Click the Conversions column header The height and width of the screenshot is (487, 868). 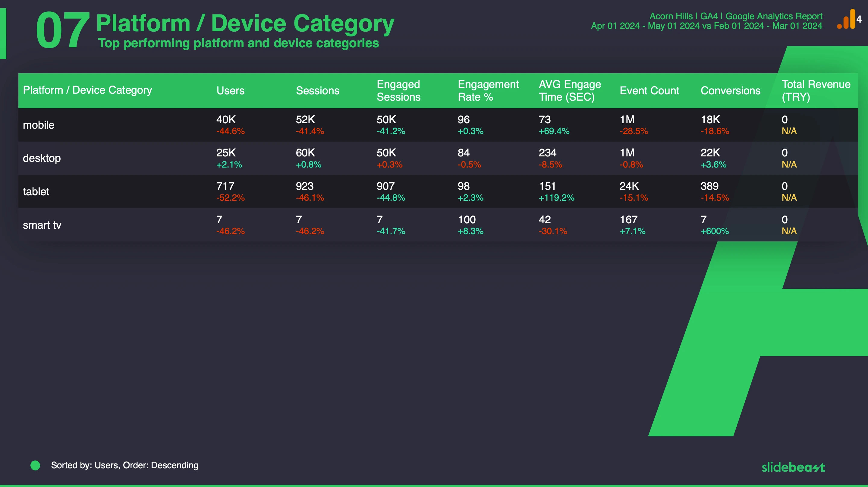coord(731,90)
